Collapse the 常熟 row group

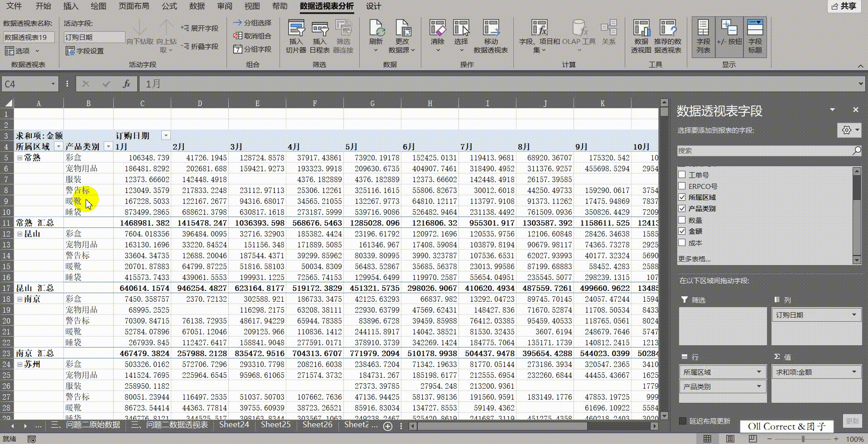click(x=20, y=158)
